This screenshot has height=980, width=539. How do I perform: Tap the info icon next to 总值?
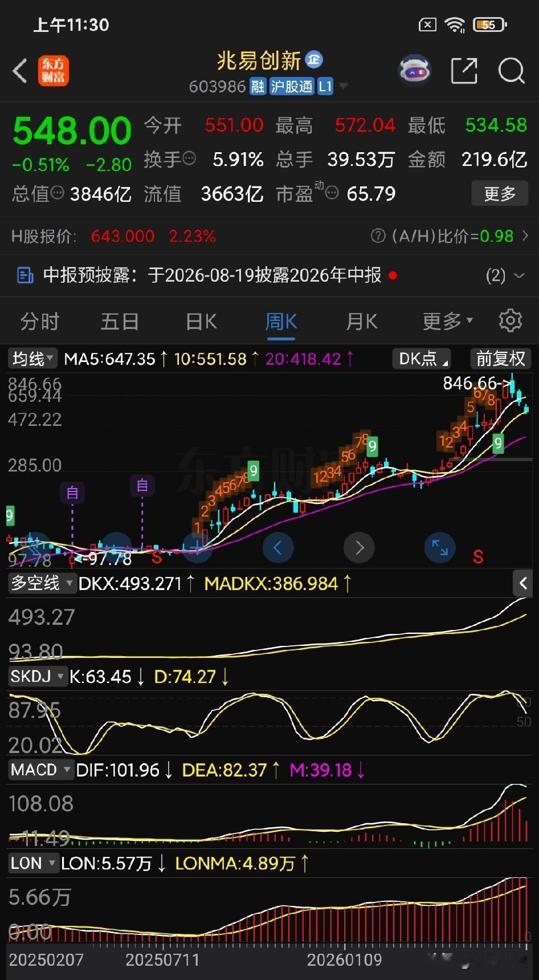[58, 193]
